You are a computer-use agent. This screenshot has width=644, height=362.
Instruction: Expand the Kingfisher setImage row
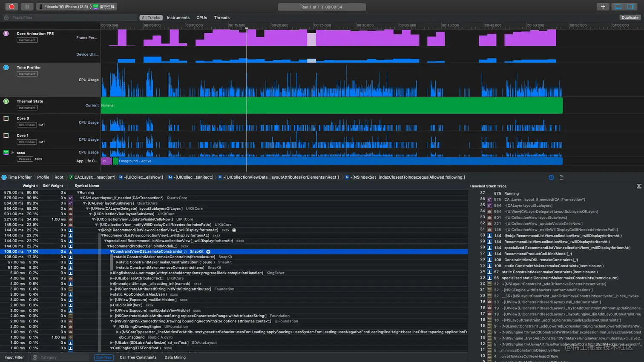pos(112,273)
